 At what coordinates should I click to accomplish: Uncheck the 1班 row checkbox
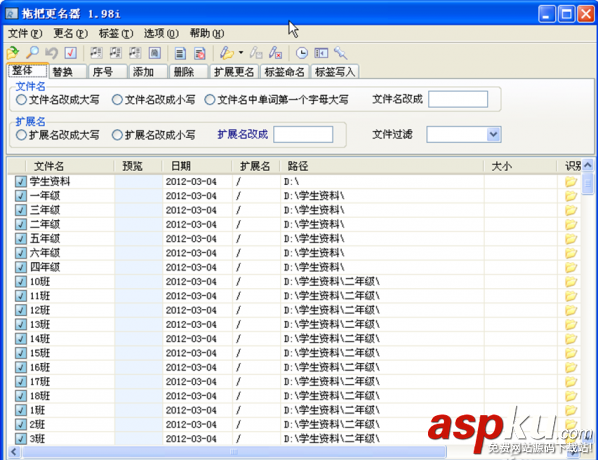[x=21, y=410]
